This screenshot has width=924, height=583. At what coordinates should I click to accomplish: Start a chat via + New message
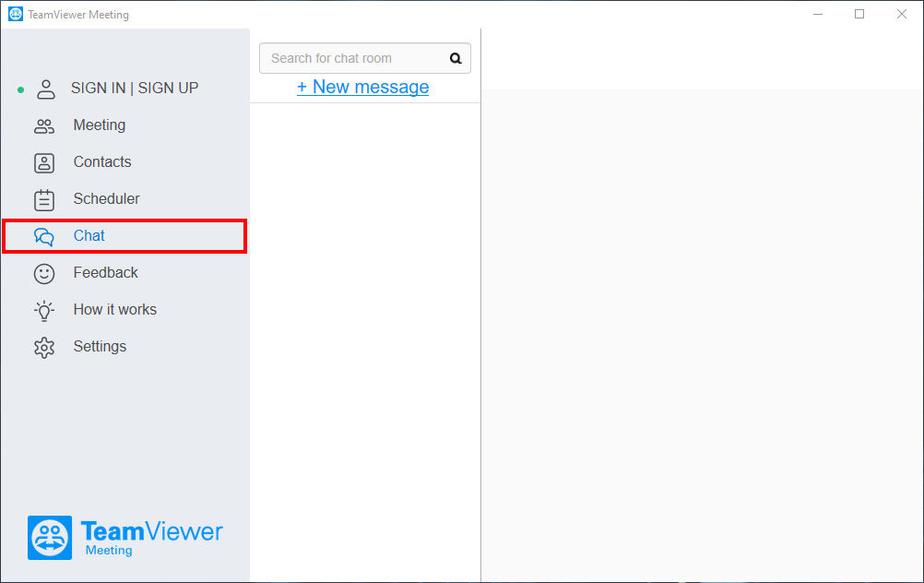coord(363,87)
